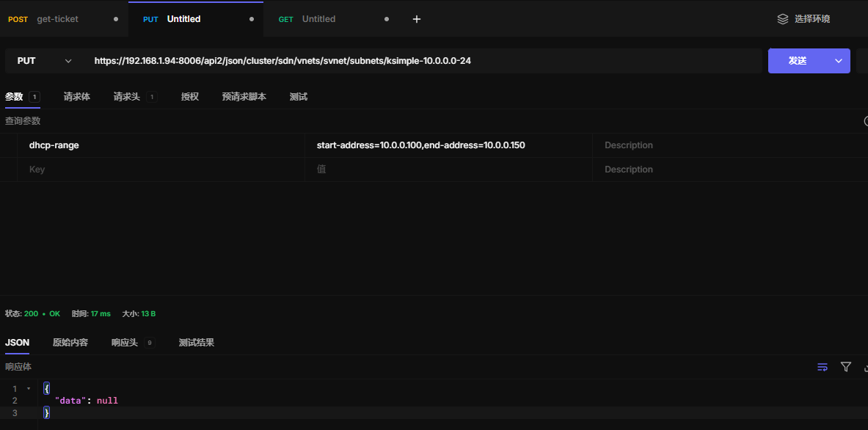Show the 原始内容 raw response tab
This screenshot has width=868, height=430.
(70, 343)
